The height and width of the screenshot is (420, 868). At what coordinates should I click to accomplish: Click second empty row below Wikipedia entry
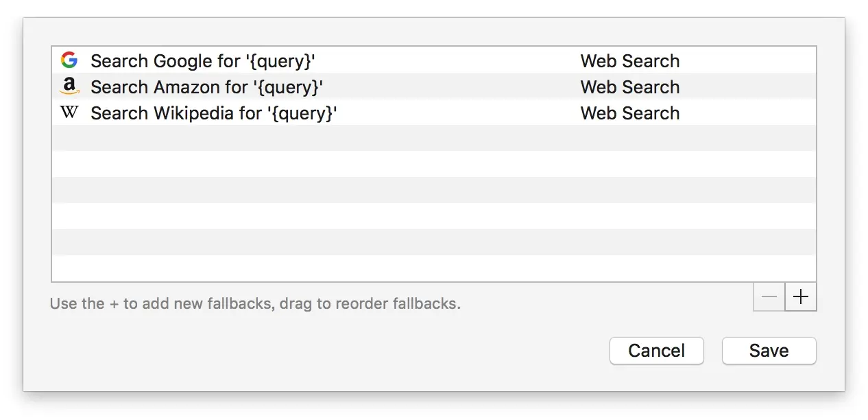point(433,164)
